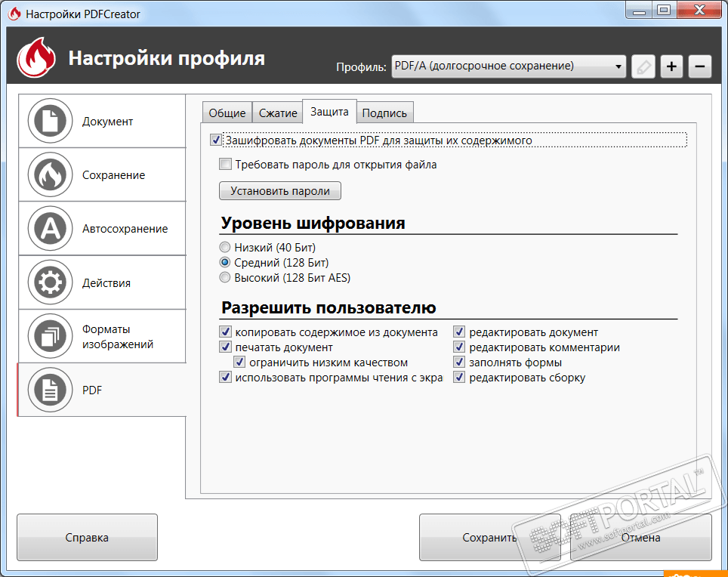
Task: Click the Установить пароли button
Action: pyautogui.click(x=280, y=191)
